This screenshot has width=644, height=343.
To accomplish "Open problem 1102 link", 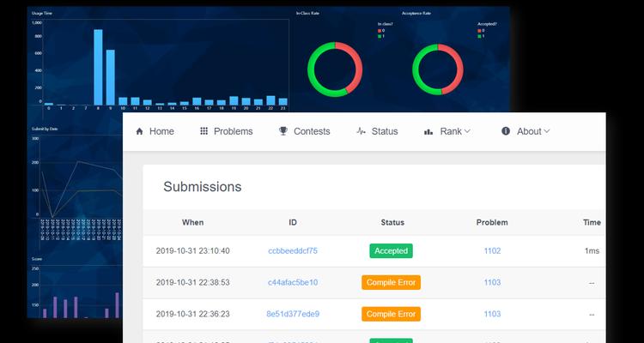I will point(492,250).
